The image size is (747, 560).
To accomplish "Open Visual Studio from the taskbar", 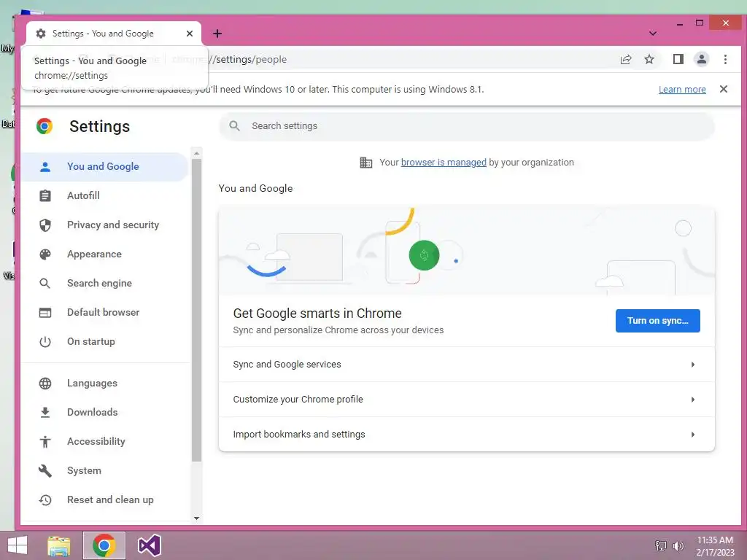I will click(149, 545).
